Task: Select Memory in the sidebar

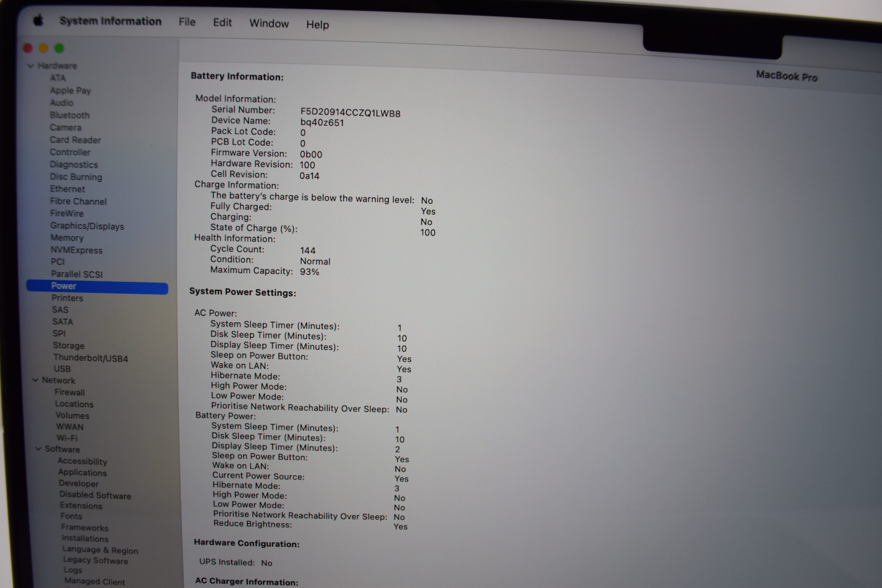Action: coord(67,238)
